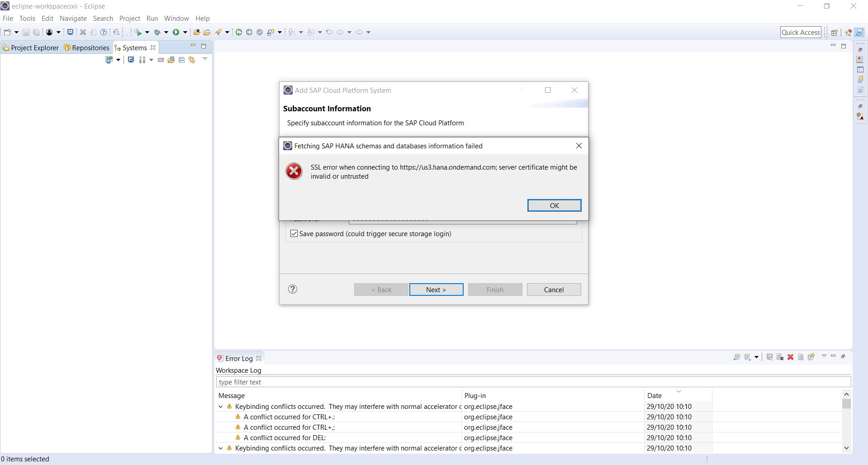The width and height of the screenshot is (868, 465).
Task: Maximize the editor area
Action: [844, 46]
